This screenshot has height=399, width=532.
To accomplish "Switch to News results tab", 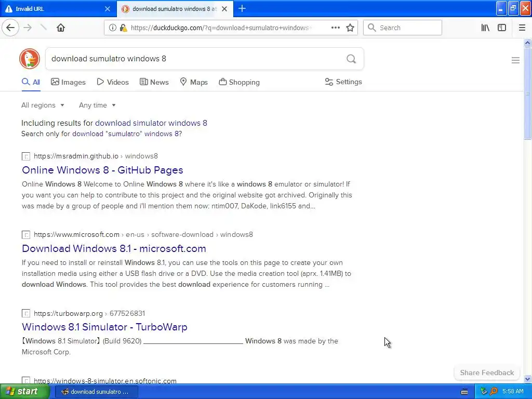I will point(154,82).
